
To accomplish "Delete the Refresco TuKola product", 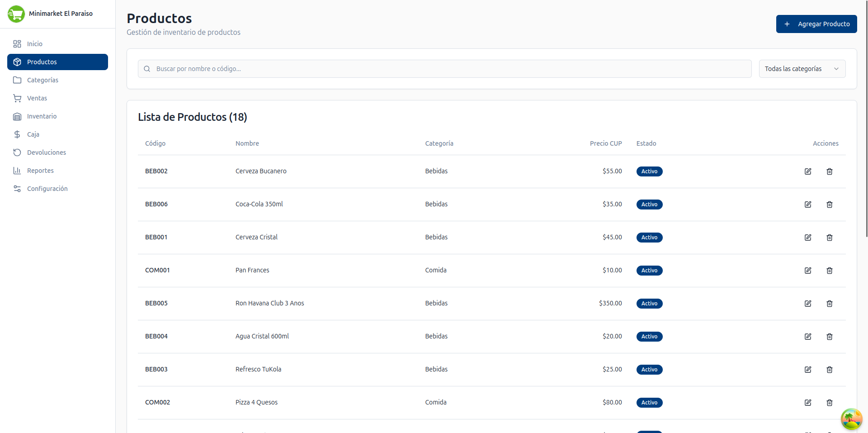I will (830, 370).
